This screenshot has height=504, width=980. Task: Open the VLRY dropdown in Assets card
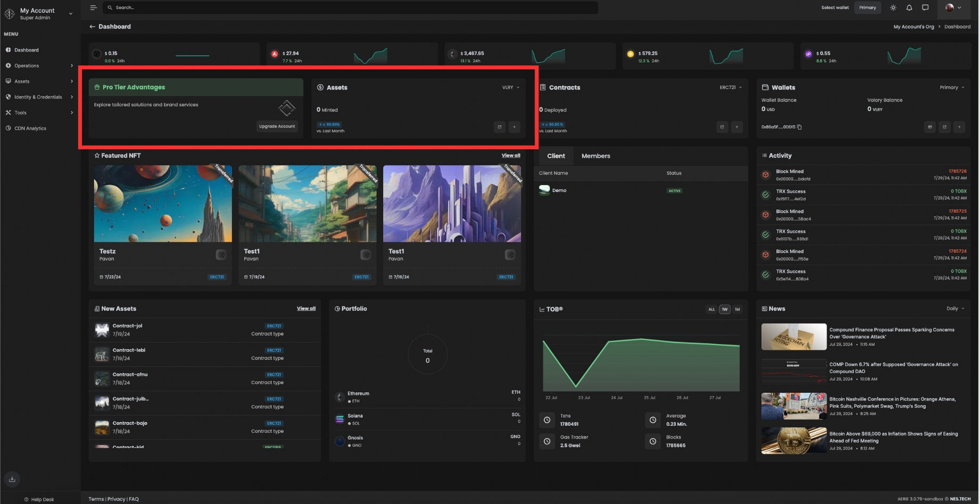[x=511, y=88]
